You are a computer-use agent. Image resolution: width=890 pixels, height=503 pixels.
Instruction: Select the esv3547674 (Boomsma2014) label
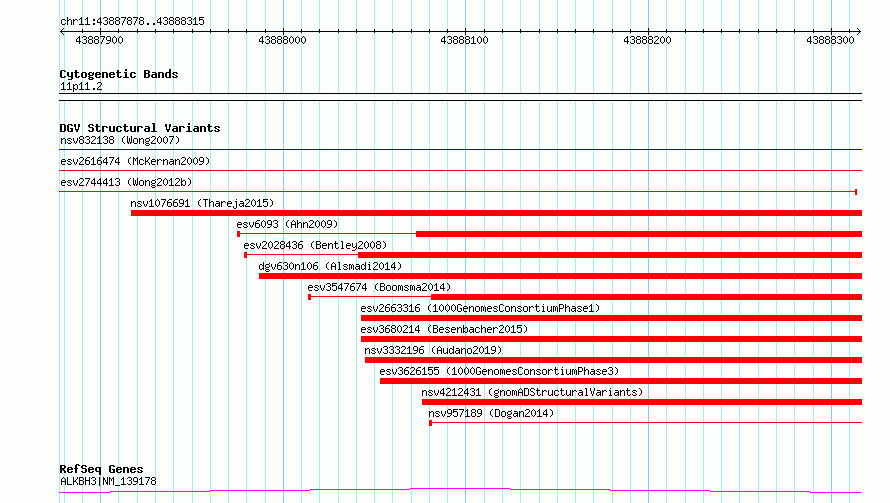[x=379, y=287]
